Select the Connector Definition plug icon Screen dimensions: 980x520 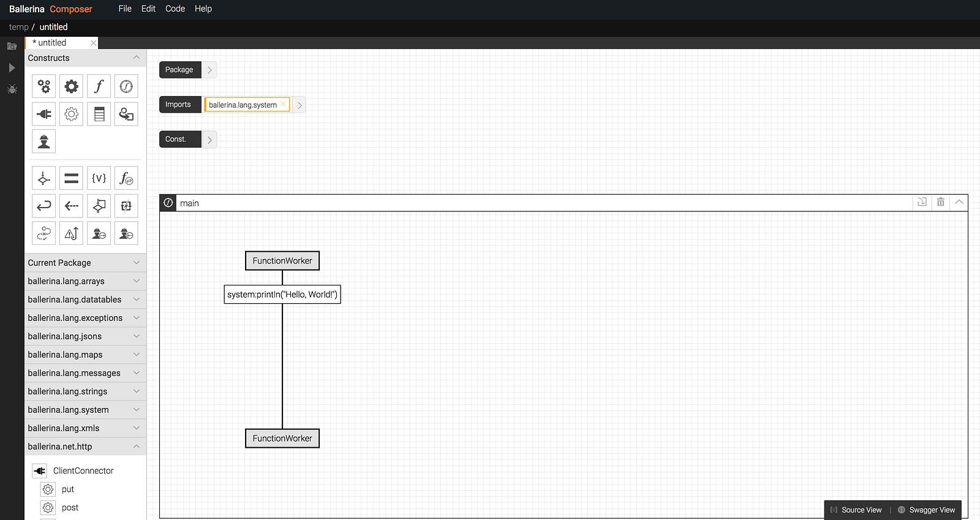44,114
